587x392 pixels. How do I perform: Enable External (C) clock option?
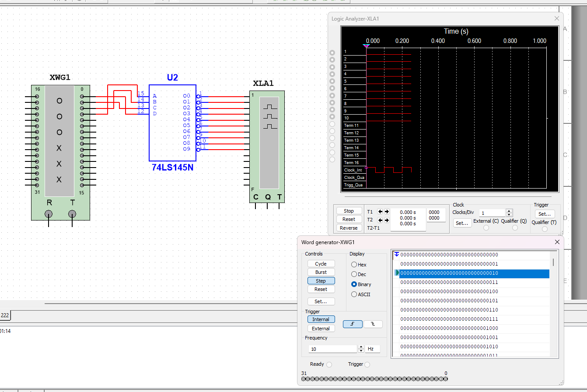pyautogui.click(x=486, y=228)
